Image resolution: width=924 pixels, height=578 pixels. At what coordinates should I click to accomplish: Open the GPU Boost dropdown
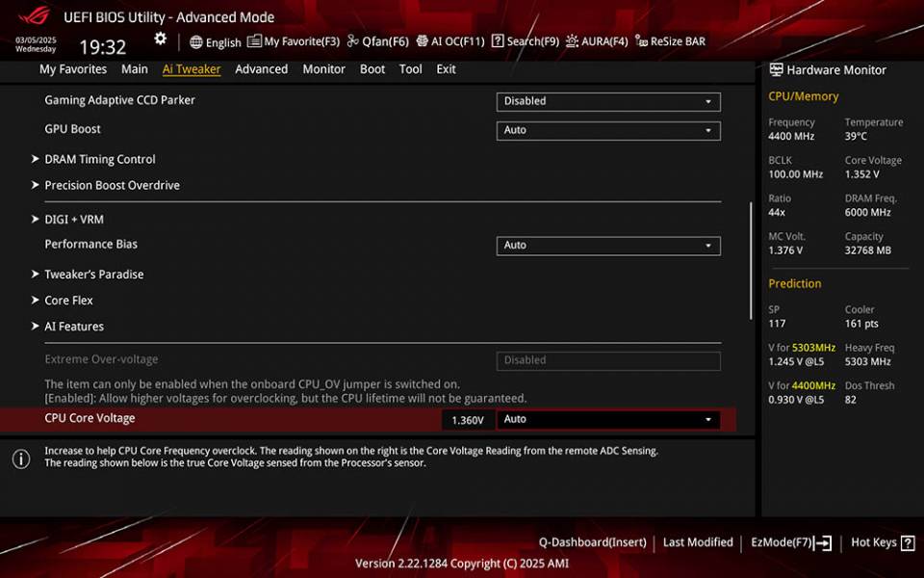(x=608, y=130)
